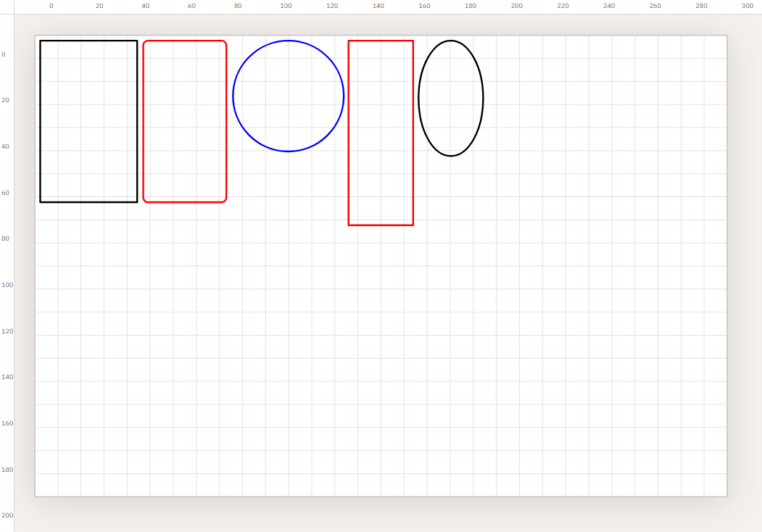Select the black ellipse outline
The width and height of the screenshot is (762, 532).
[x=450, y=98]
